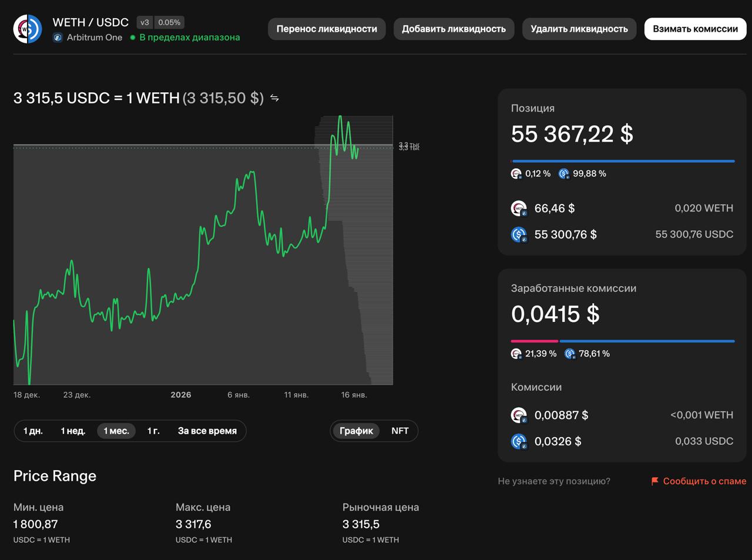This screenshot has width=752, height=560.
Task: Click the 0.05% fee tier badge
Action: click(169, 22)
